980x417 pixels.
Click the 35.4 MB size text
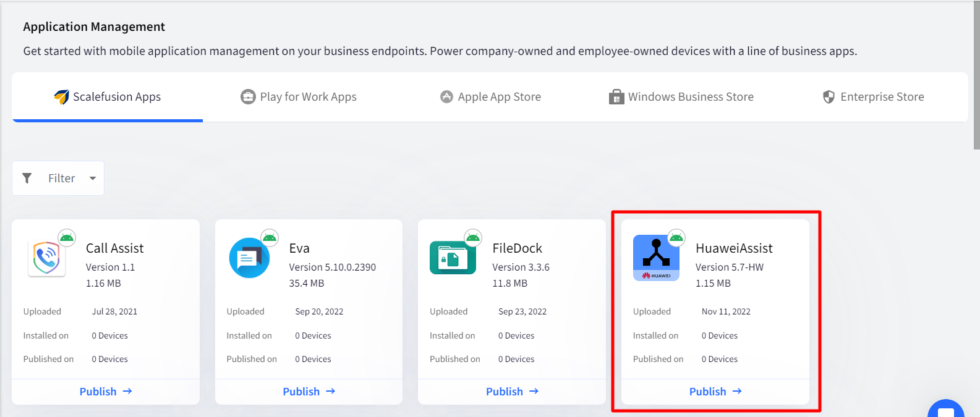point(307,284)
